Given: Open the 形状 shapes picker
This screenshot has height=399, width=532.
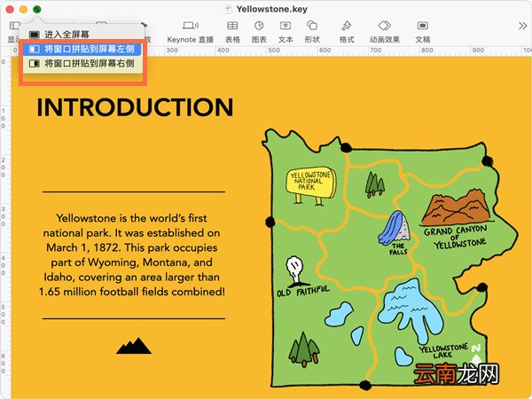Looking at the screenshot, I should pyautogui.click(x=312, y=32).
